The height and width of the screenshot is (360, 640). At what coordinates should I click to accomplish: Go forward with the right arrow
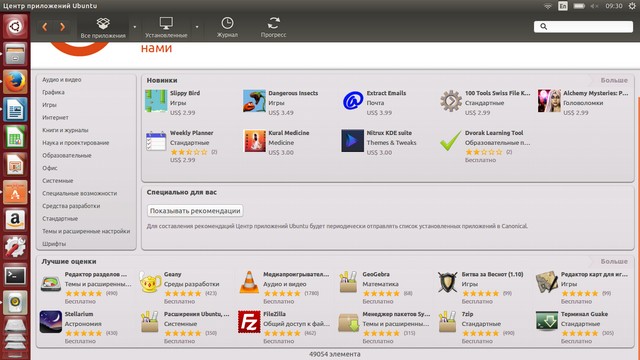pos(62,27)
